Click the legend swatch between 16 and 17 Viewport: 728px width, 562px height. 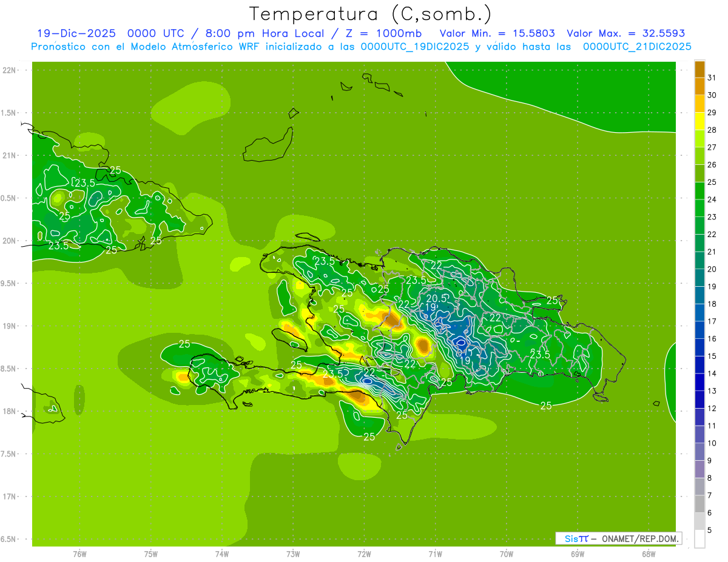coord(699,330)
